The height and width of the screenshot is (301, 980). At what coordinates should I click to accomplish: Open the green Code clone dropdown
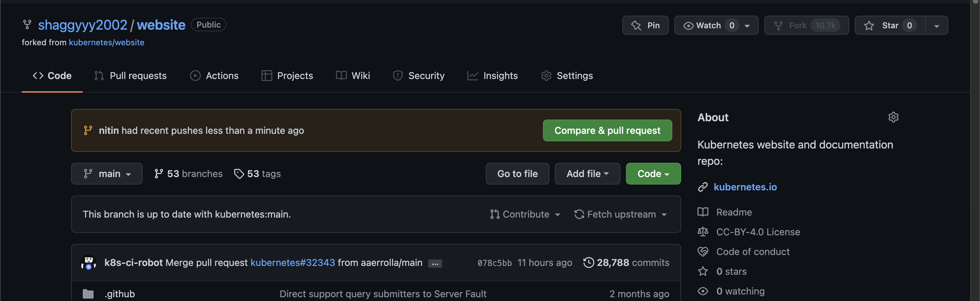click(653, 174)
